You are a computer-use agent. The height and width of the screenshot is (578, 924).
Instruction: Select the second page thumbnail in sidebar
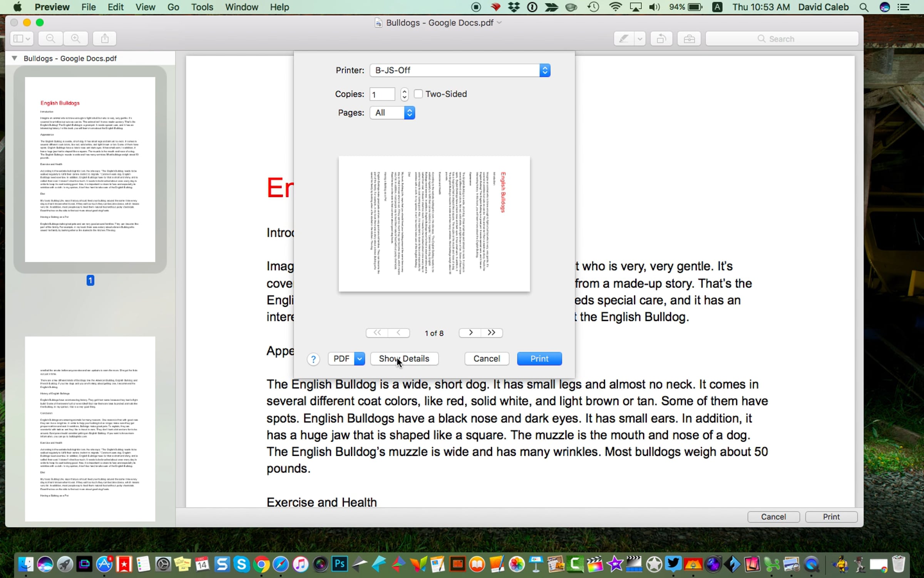click(x=90, y=428)
